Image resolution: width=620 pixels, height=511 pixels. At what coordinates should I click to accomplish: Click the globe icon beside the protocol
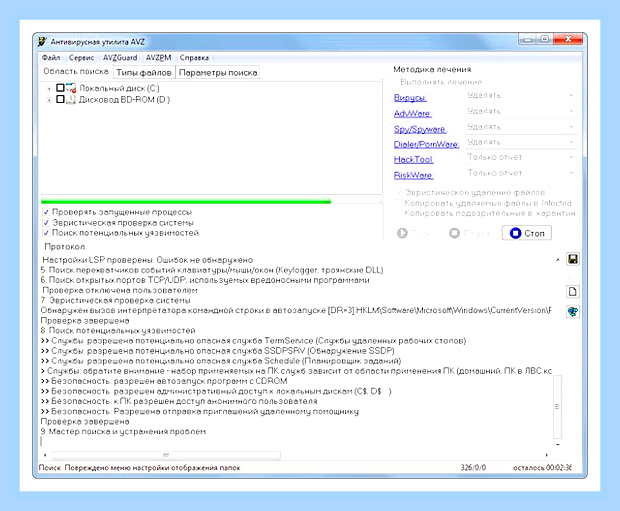pos(573,312)
